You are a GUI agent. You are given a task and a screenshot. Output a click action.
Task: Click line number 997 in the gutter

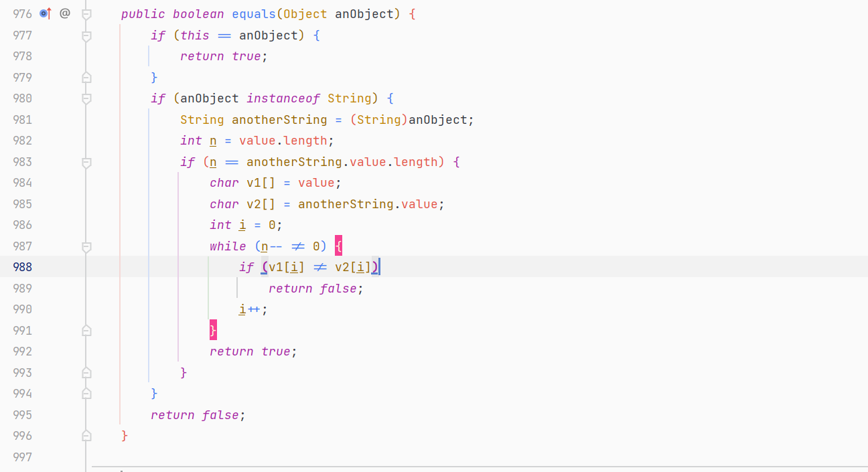coord(22,457)
